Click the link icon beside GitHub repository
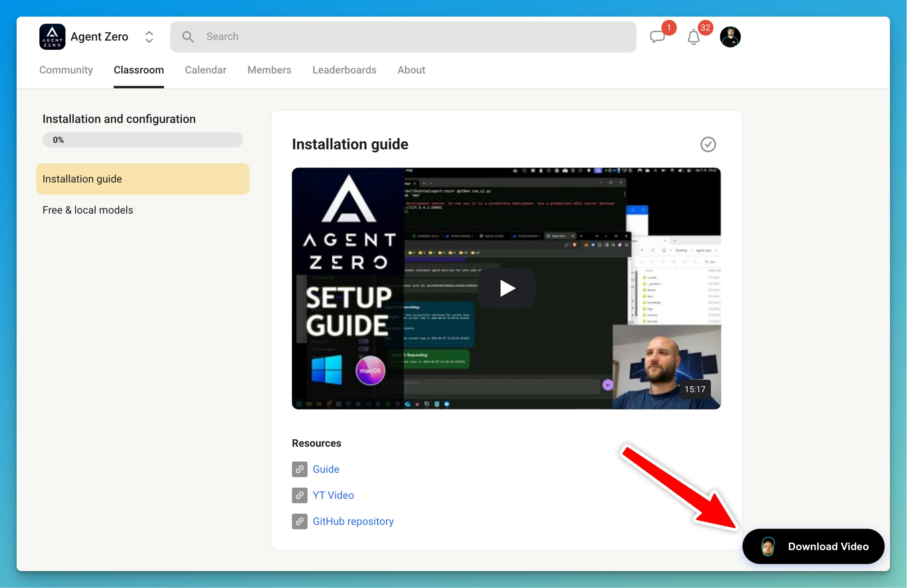This screenshot has width=907, height=588. 300,521
